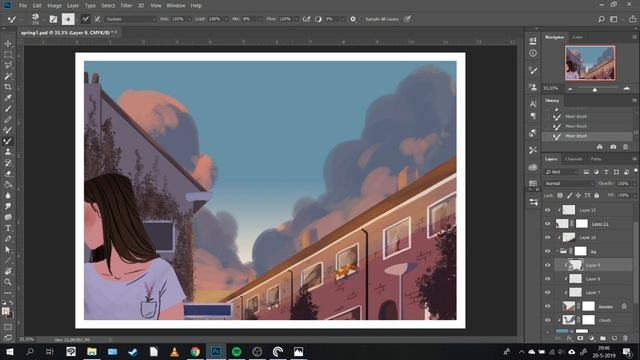Select the Lasso tool
Viewport: 640px width, 360px height.
[x=8, y=65]
